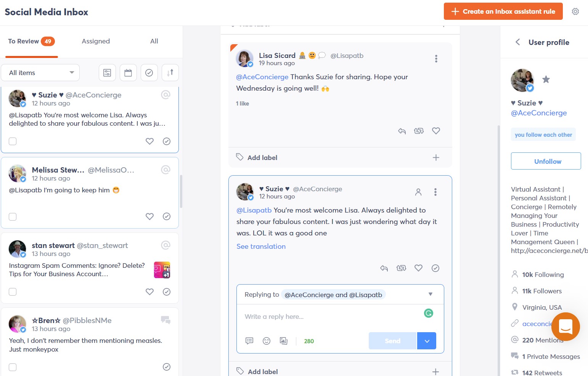Change sort order with arrows icon
The width and height of the screenshot is (588, 376).
tap(170, 72)
